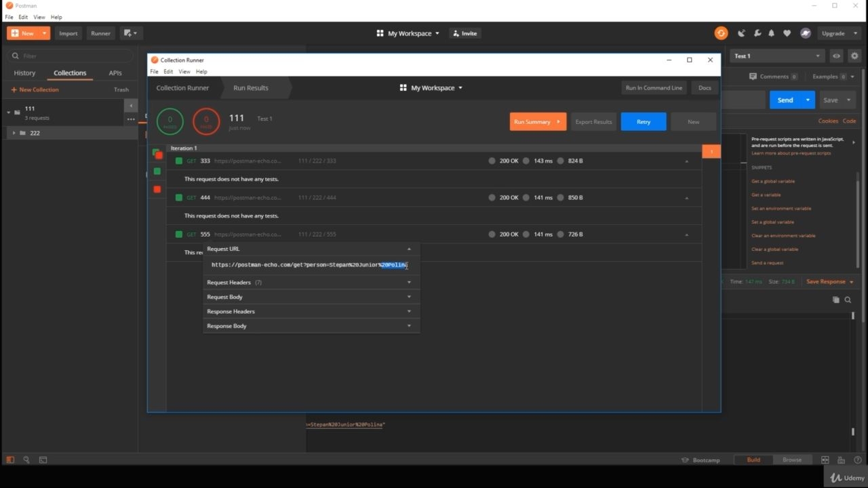868x488 pixels.
Task: Go to the Run Results tab
Action: [x=251, y=87]
